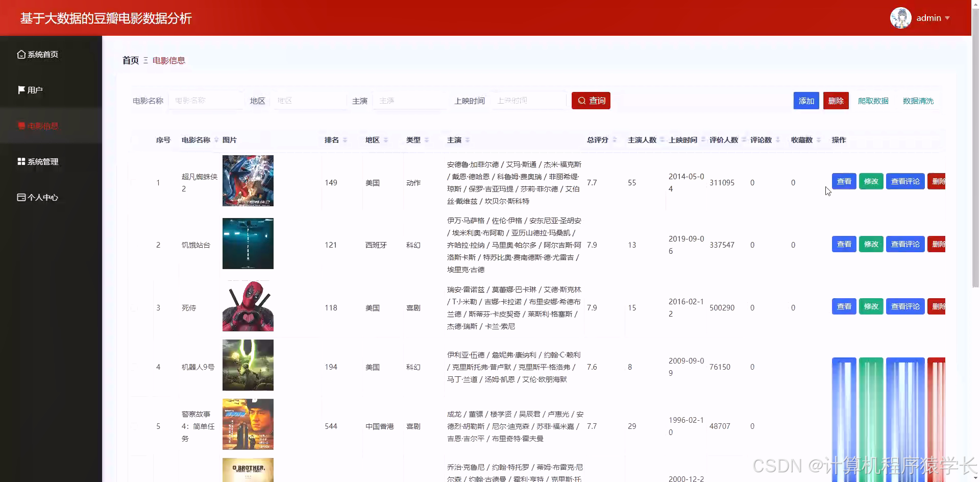Select the checkbox for 警察故事4 row
Screen dimensions: 980x482
click(x=135, y=426)
